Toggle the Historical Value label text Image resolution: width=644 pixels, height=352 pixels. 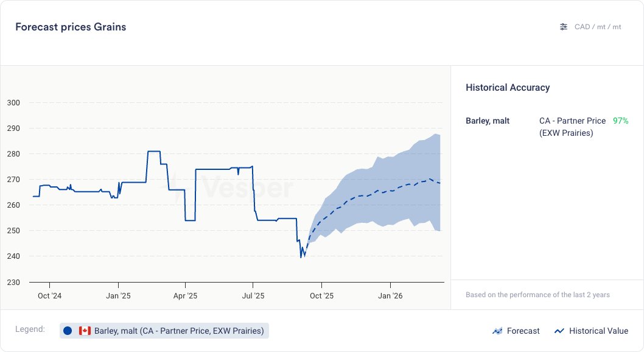(x=598, y=331)
